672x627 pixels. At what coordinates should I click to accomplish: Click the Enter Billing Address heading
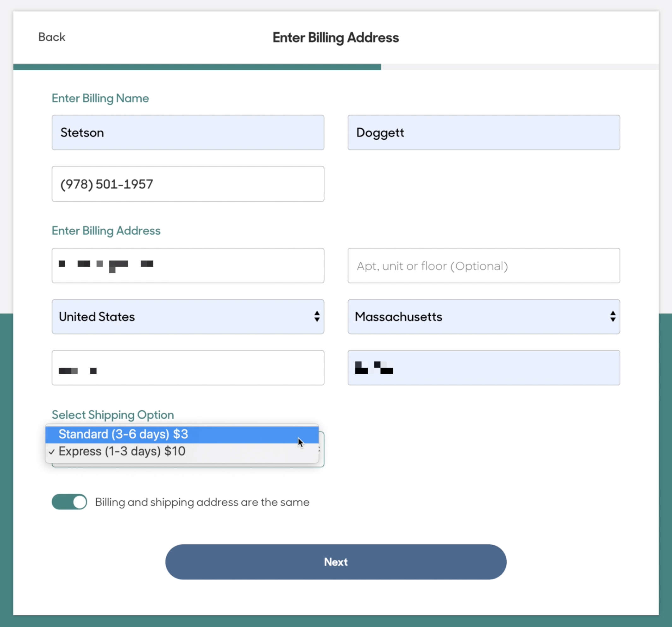point(335,38)
